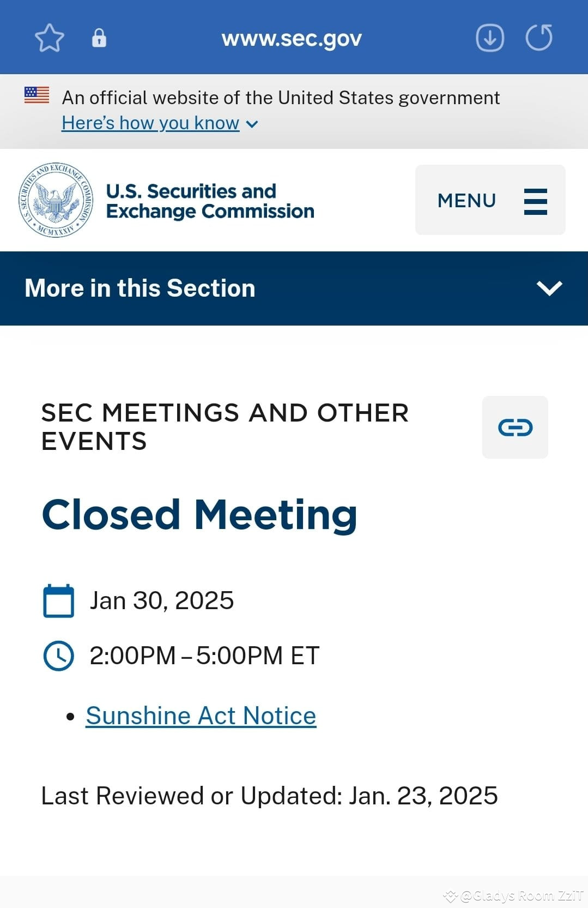Select the SEC Meetings and Other Events heading
Viewport: 588px width, 908px height.
pos(225,427)
